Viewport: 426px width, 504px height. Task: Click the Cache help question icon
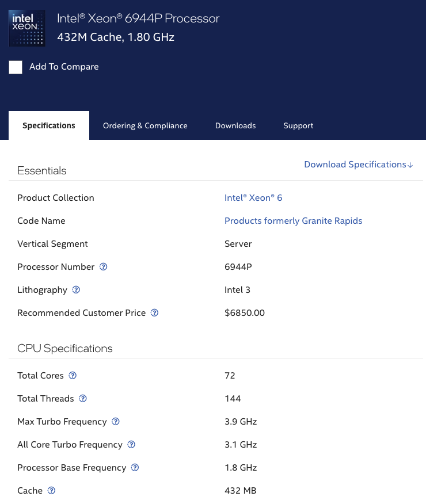click(x=51, y=491)
